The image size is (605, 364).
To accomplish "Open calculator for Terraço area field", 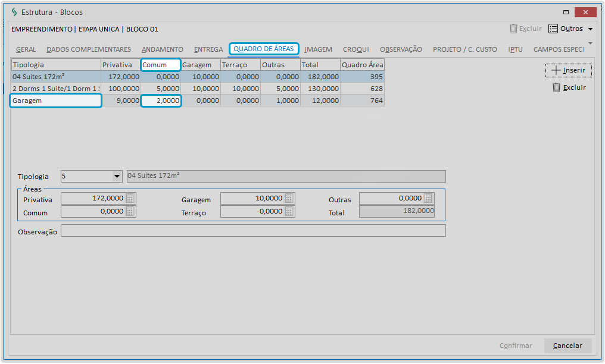I will pos(289,212).
